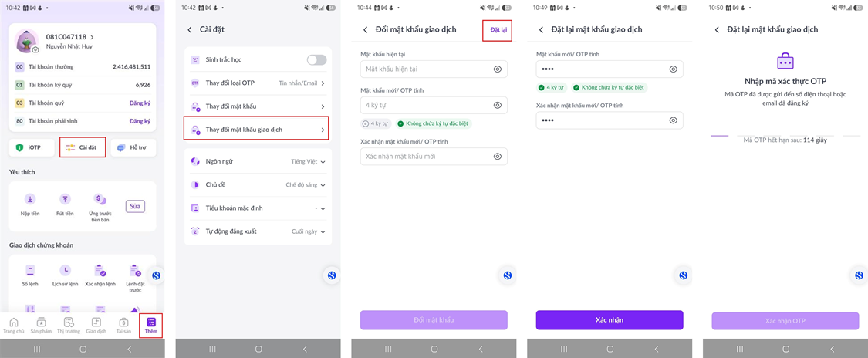Open the Lệnh đặt trước icon
868x358 pixels.
pyautogui.click(x=134, y=271)
